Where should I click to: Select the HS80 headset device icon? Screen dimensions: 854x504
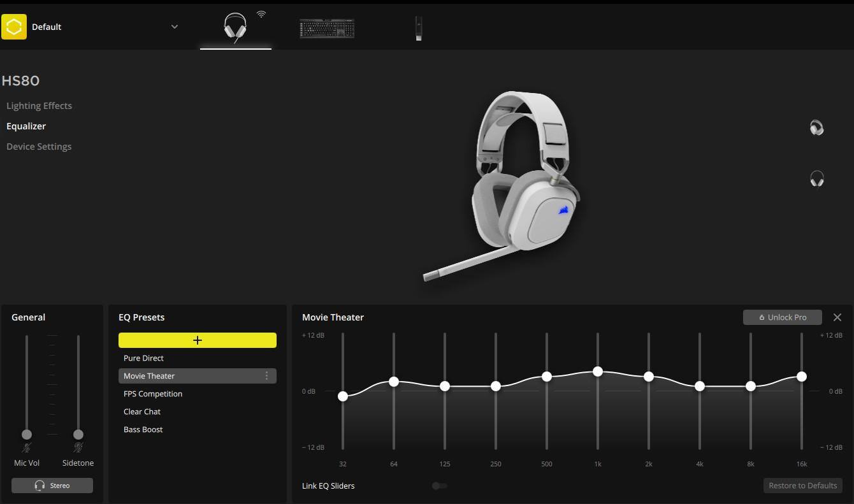(235, 28)
